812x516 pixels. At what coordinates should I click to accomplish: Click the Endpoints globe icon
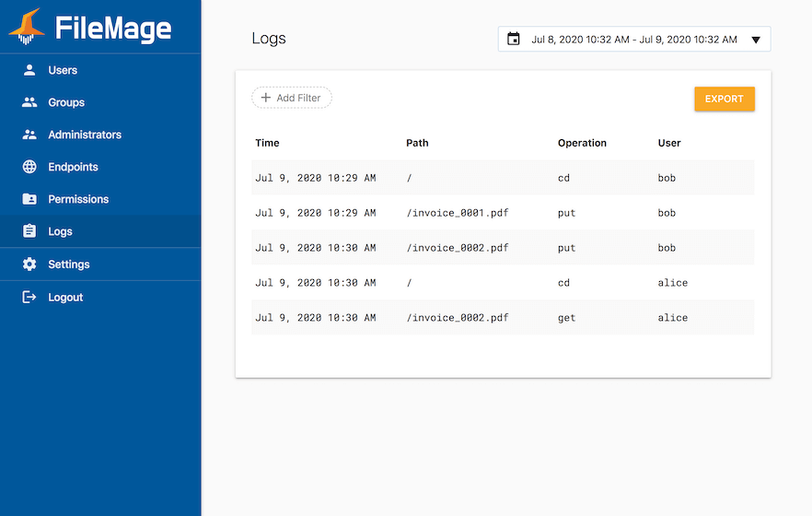click(x=29, y=167)
